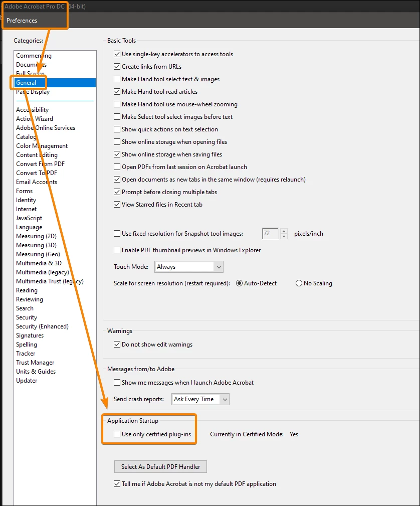Select Spelling category
Image resolution: width=420 pixels, height=506 pixels.
click(x=55, y=345)
